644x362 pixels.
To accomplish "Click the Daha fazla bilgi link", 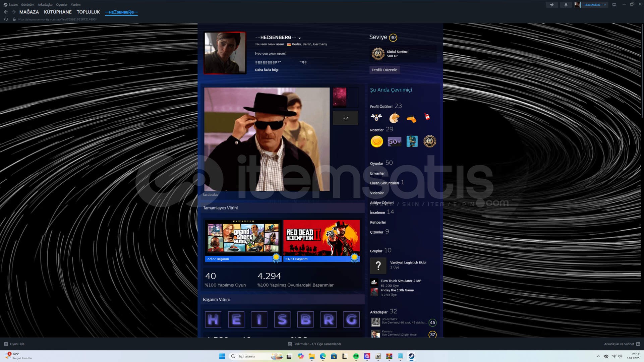I will click(267, 70).
